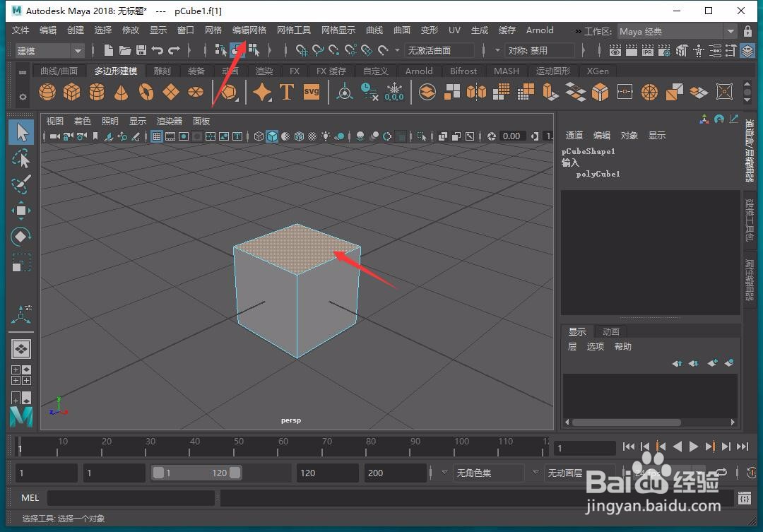Image resolution: width=763 pixels, height=532 pixels.
Task: Go to end of playback range
Action: coord(743,447)
